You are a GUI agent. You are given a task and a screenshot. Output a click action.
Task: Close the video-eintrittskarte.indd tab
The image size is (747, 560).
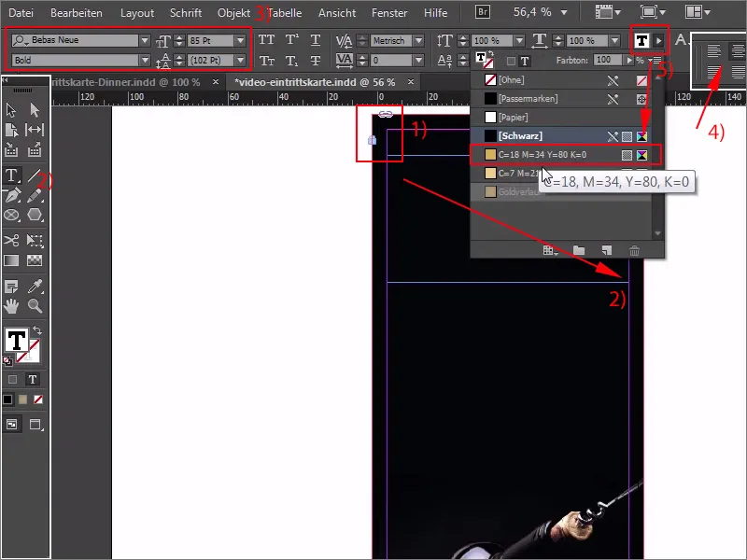click(x=411, y=82)
